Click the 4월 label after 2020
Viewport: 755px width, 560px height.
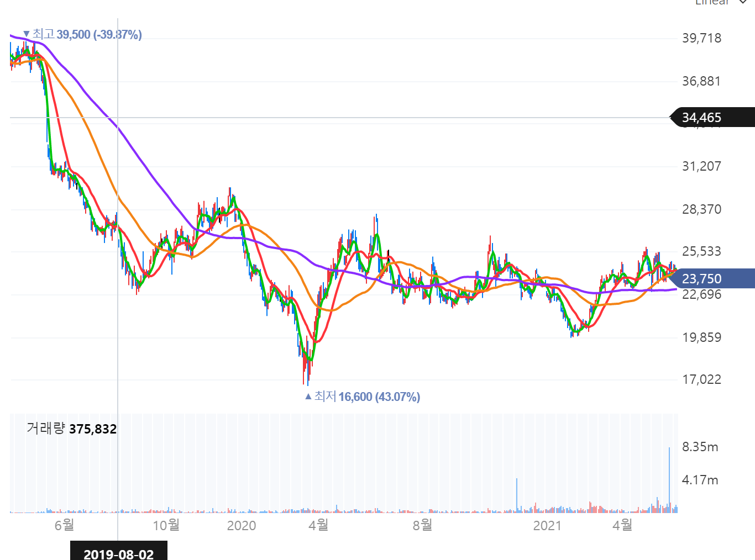pos(318,525)
